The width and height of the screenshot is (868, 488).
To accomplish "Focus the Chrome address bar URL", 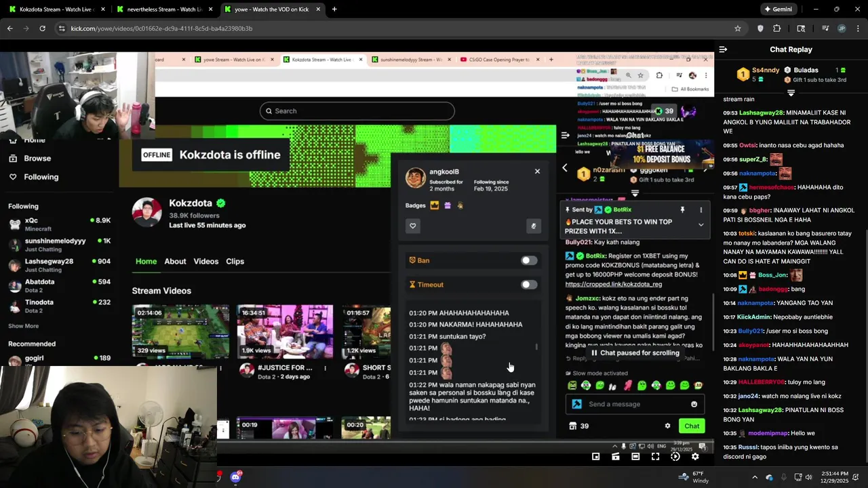I will coord(161,28).
